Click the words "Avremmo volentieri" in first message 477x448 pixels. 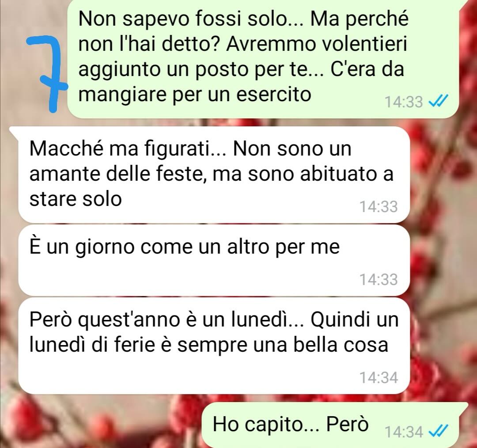(x=316, y=44)
